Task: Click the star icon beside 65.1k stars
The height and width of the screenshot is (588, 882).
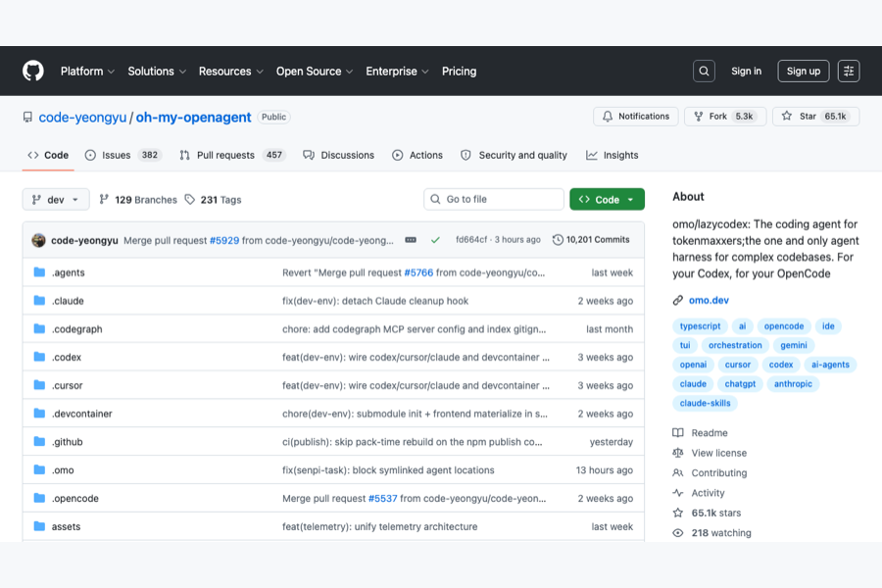Action: click(x=678, y=513)
